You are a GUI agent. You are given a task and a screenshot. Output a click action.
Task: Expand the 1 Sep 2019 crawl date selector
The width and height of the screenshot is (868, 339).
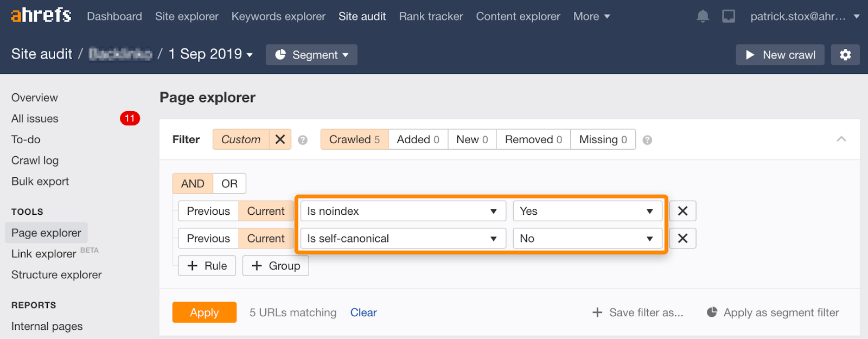click(210, 54)
